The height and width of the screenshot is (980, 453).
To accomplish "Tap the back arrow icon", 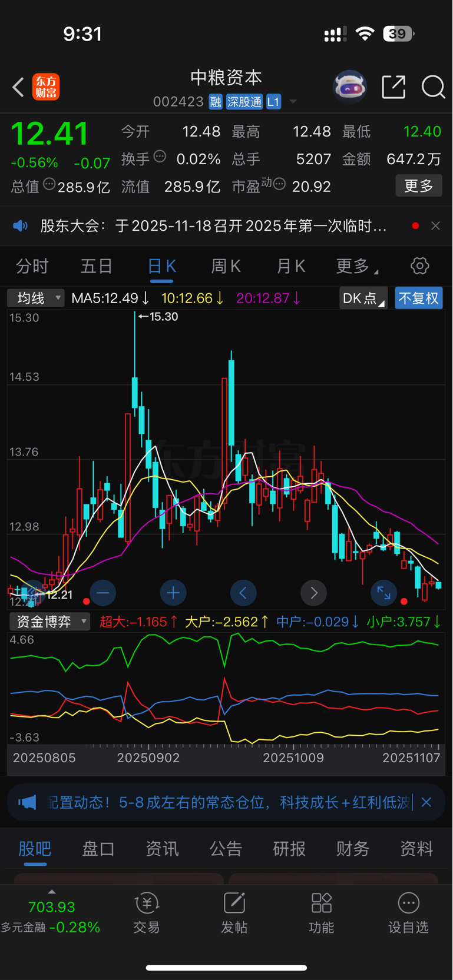I will point(18,87).
